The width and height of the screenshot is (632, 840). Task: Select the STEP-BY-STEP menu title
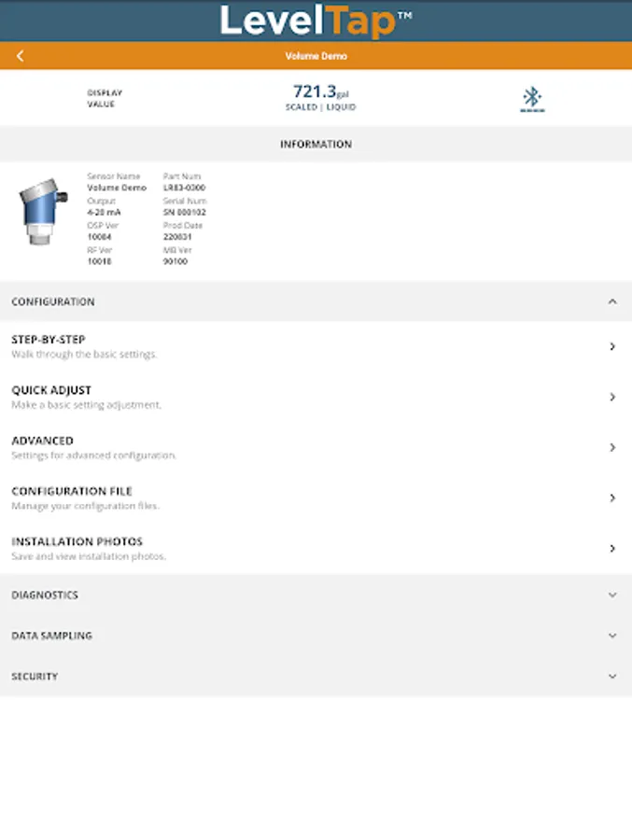(49, 340)
